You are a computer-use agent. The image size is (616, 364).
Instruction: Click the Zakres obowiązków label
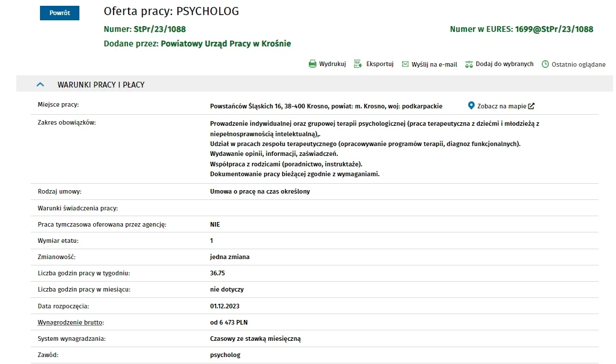(67, 123)
